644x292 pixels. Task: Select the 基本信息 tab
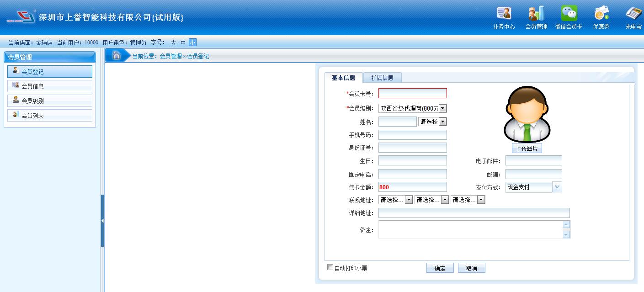(343, 78)
